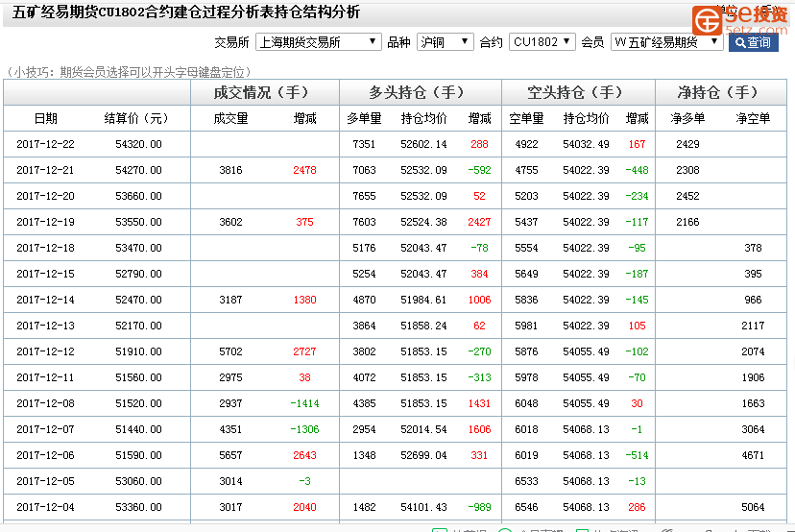Click the net short value 5064
Screen dimensions: 795x532
[x=753, y=507]
